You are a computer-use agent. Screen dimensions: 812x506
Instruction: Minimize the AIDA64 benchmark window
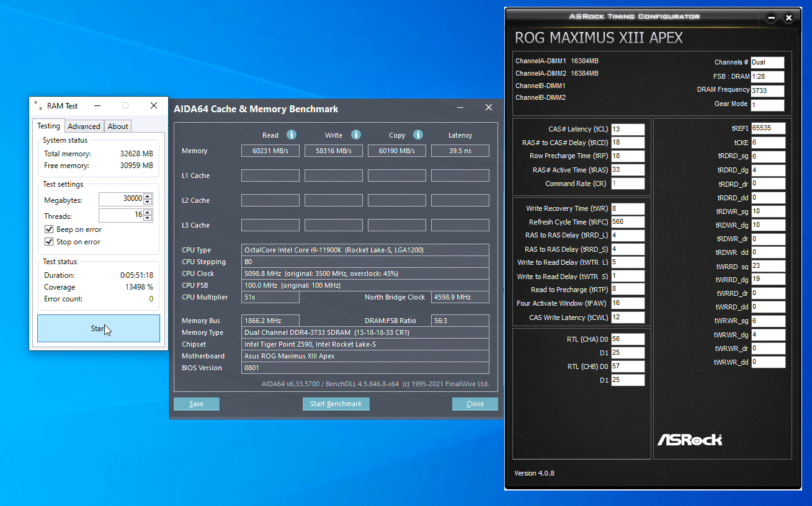(x=462, y=108)
